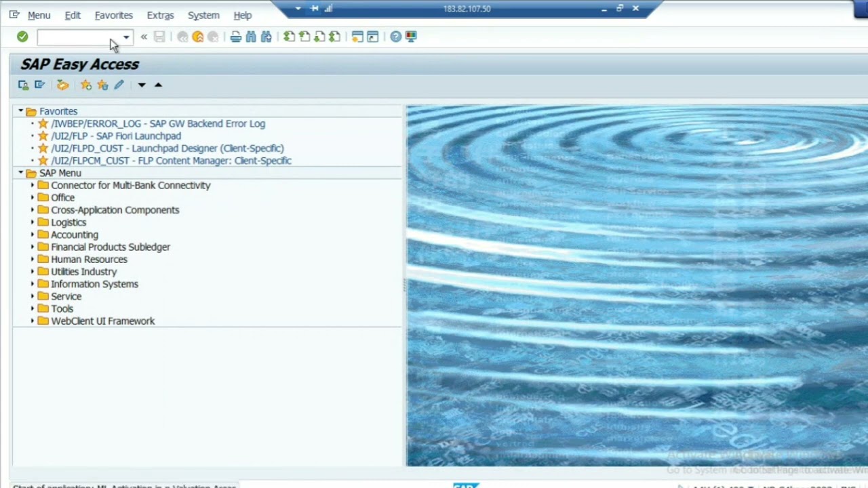Expand the Accounting folder
Screen dimensions: 868x488
click(x=32, y=235)
